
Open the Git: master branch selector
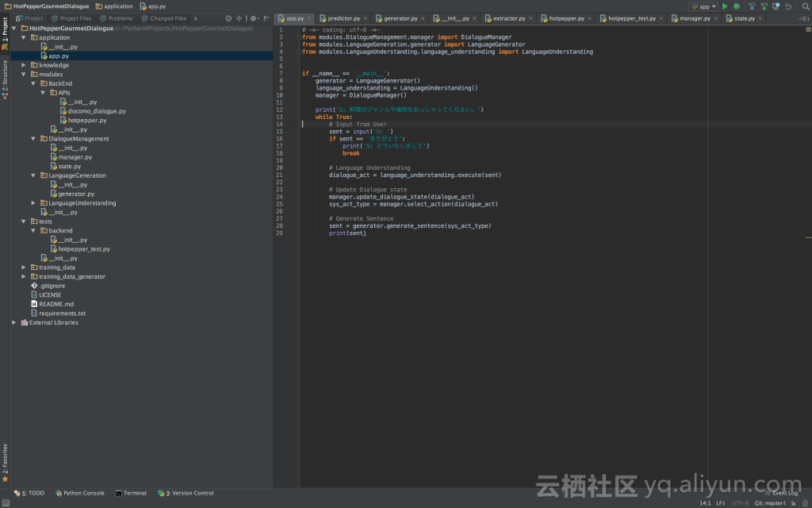pyautogui.click(x=770, y=502)
